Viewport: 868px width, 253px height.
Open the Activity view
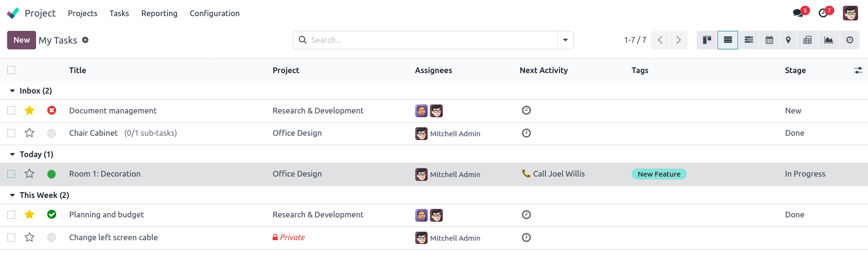849,40
